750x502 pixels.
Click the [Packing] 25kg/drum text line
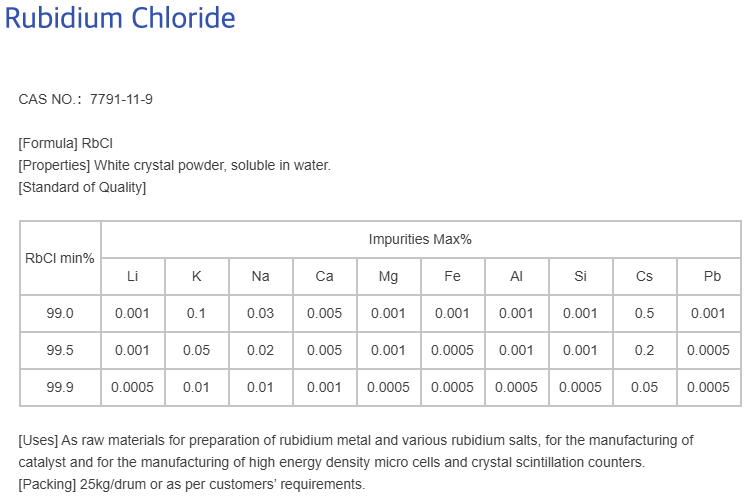192,484
